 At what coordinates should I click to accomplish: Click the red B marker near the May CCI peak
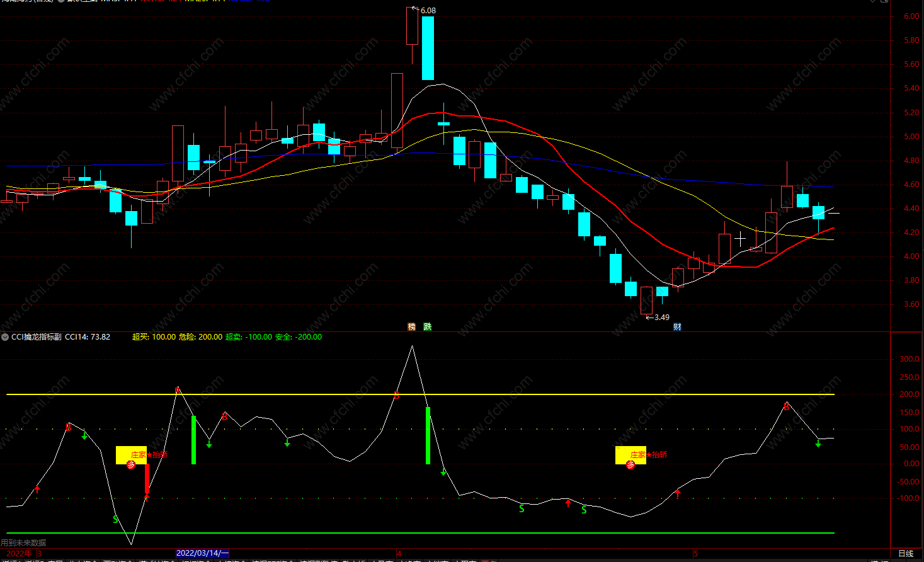tap(786, 407)
